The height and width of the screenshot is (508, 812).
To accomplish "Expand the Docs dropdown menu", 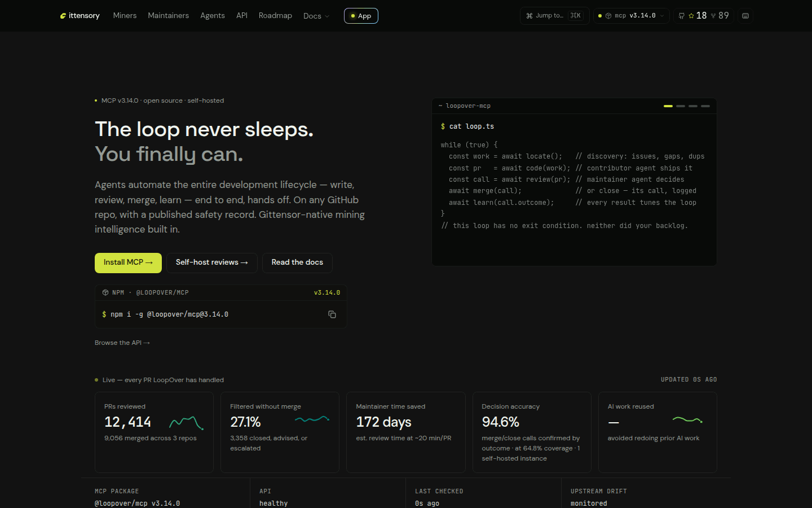I will [316, 16].
